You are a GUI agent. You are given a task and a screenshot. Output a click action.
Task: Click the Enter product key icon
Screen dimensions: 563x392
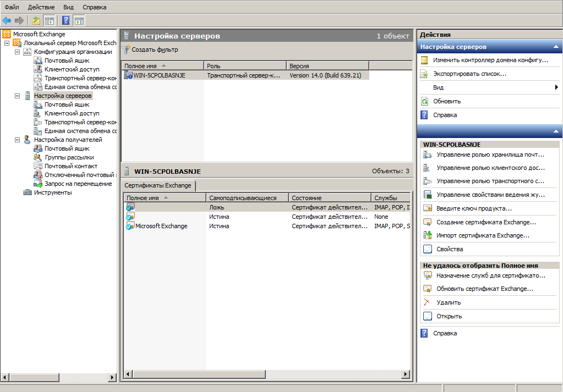pos(427,208)
